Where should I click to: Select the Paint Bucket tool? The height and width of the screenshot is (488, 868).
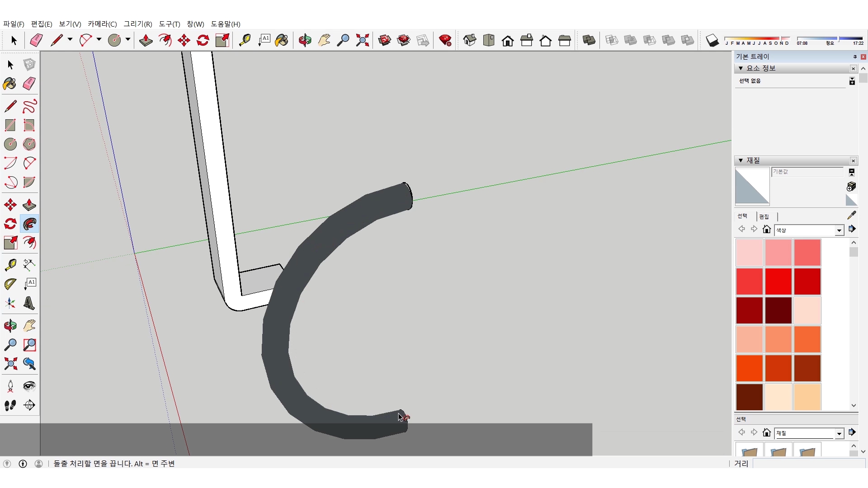click(x=281, y=40)
